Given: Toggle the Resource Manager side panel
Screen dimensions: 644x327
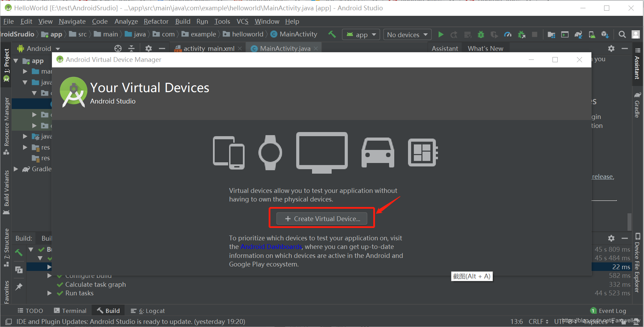Looking at the screenshot, I should tap(6, 126).
